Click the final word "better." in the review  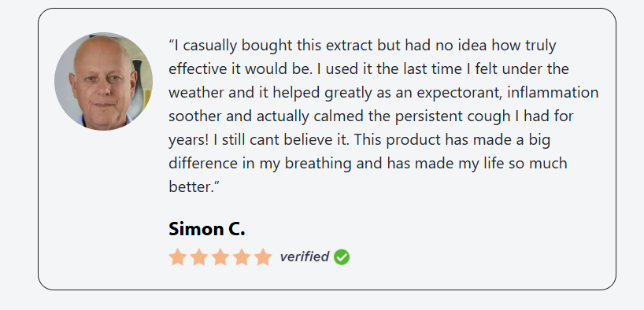pos(194,186)
